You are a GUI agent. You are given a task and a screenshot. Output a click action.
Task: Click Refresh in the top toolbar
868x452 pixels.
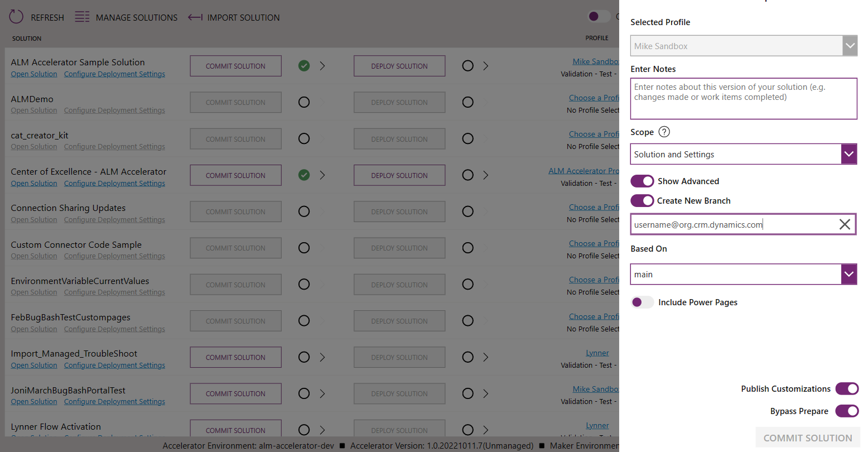click(x=47, y=17)
